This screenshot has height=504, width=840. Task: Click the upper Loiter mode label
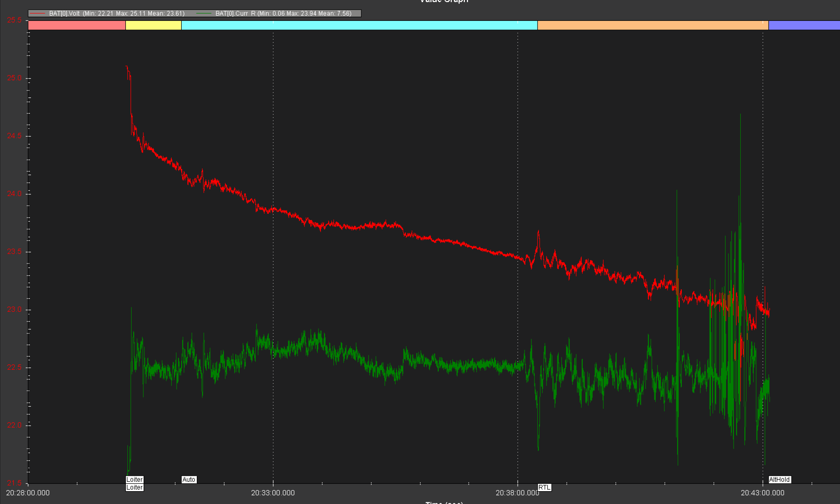tap(135, 479)
